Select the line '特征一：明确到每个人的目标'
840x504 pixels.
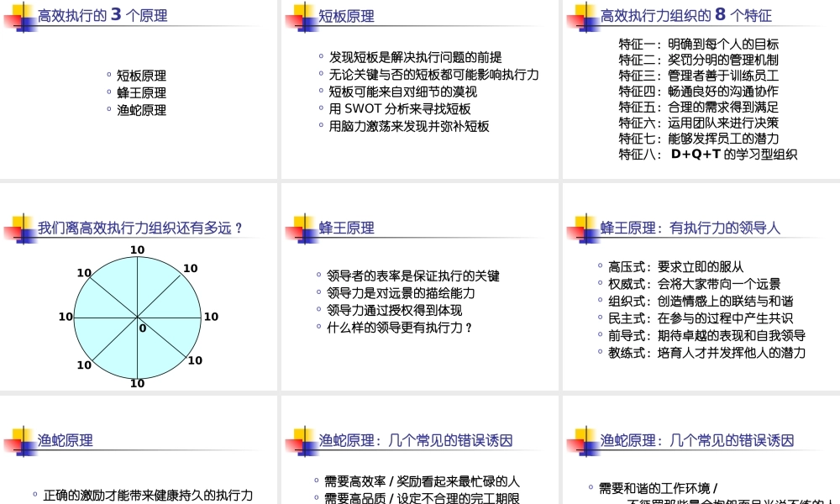pyautogui.click(x=699, y=44)
